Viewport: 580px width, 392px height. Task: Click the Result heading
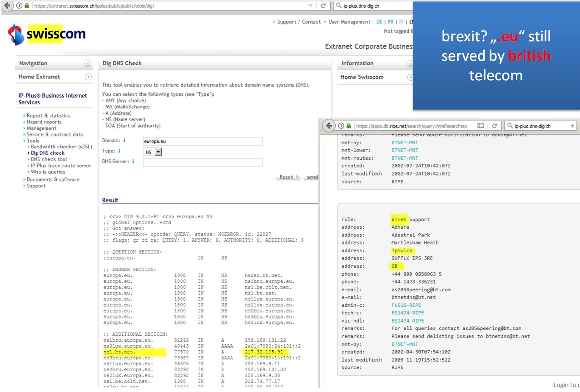[110, 200]
